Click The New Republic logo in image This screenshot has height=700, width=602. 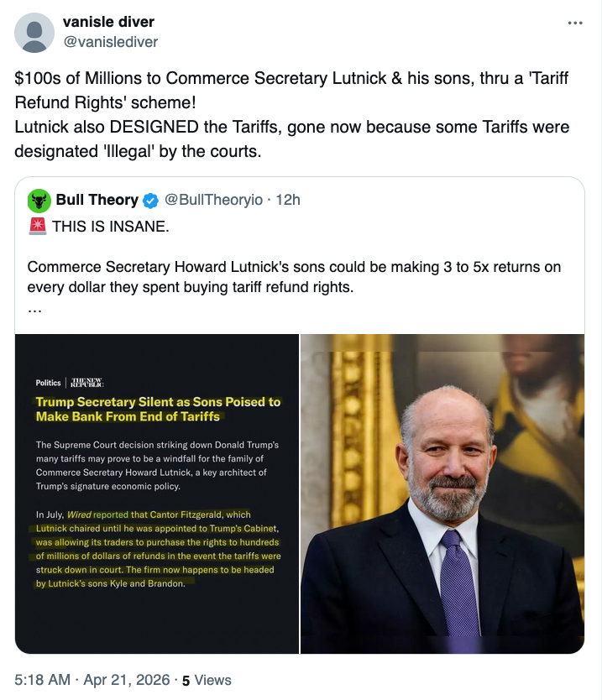[x=87, y=382]
